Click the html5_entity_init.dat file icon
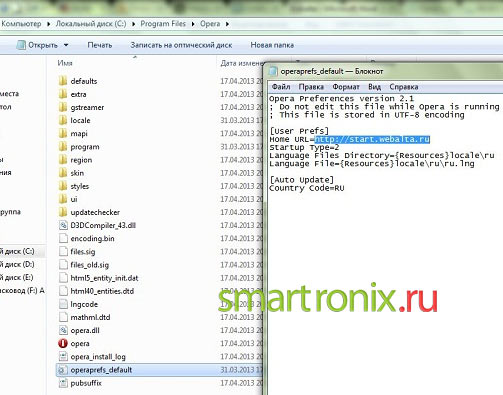 [x=63, y=278]
